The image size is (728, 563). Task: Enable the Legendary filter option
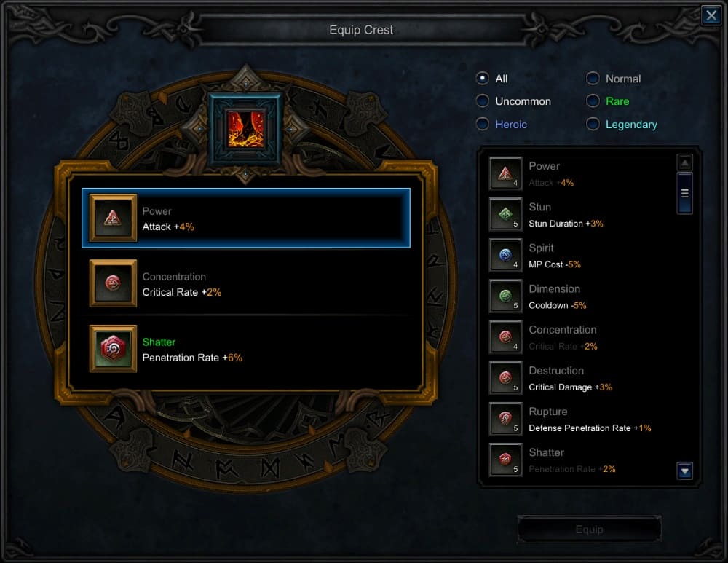(593, 124)
